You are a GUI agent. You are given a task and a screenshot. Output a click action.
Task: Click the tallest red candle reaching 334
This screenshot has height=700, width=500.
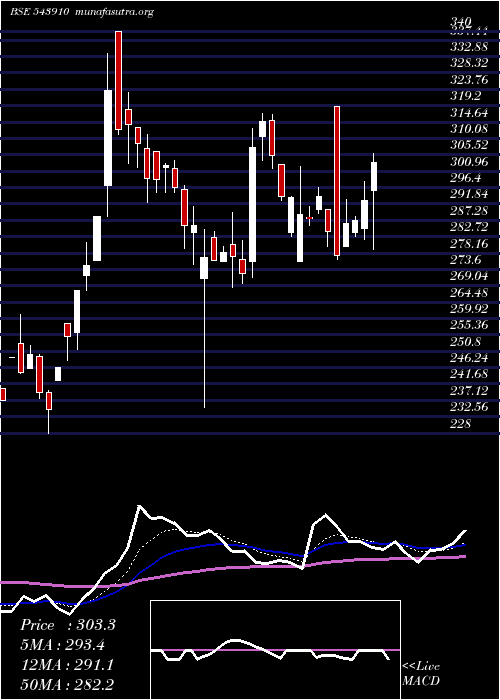pos(118,81)
